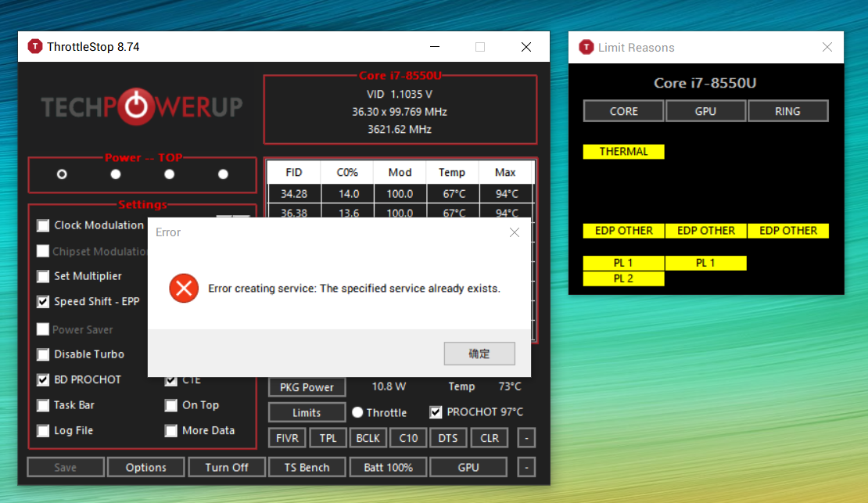Viewport: 868px width, 503px height.
Task: Open the DTS temperature view
Action: pos(447,437)
